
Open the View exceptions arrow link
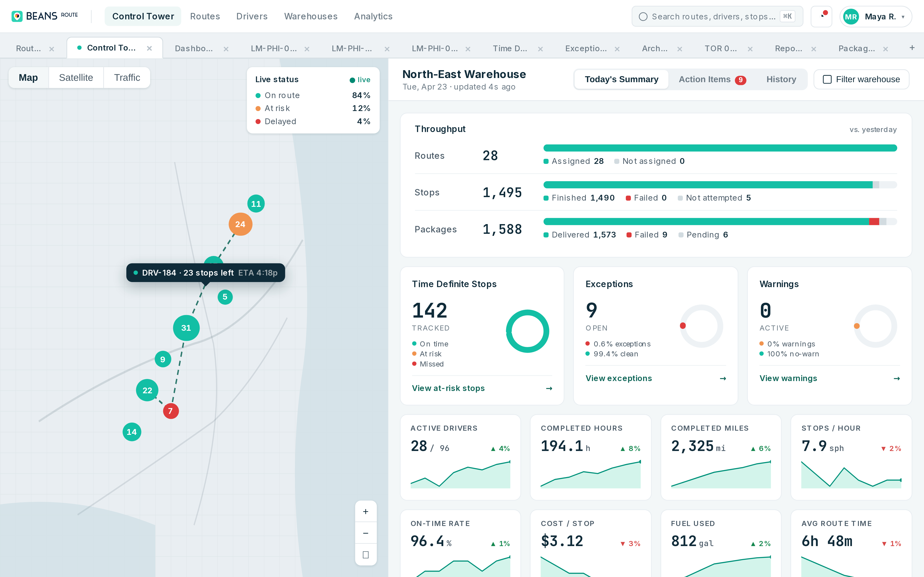[722, 378]
